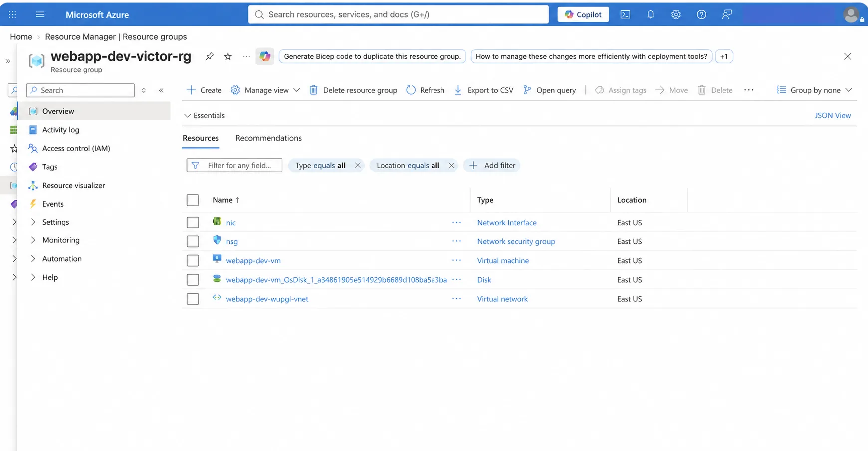
Task: Click Create in the toolbar
Action: click(x=204, y=90)
